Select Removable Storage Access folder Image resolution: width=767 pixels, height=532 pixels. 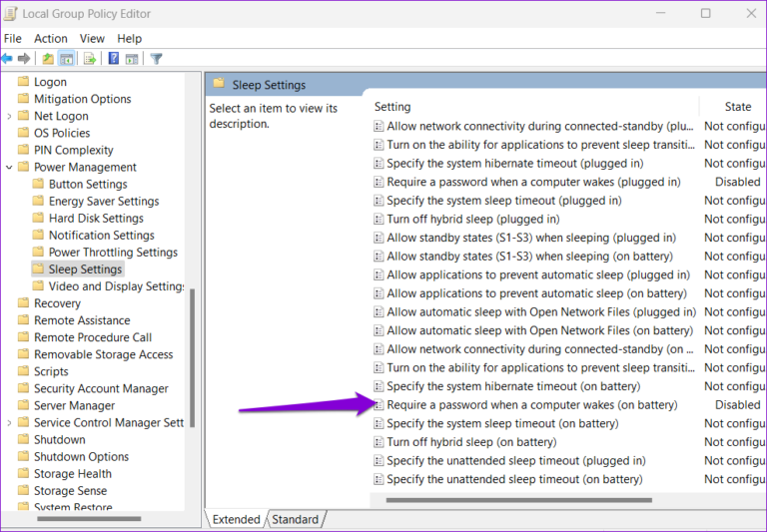(x=103, y=354)
